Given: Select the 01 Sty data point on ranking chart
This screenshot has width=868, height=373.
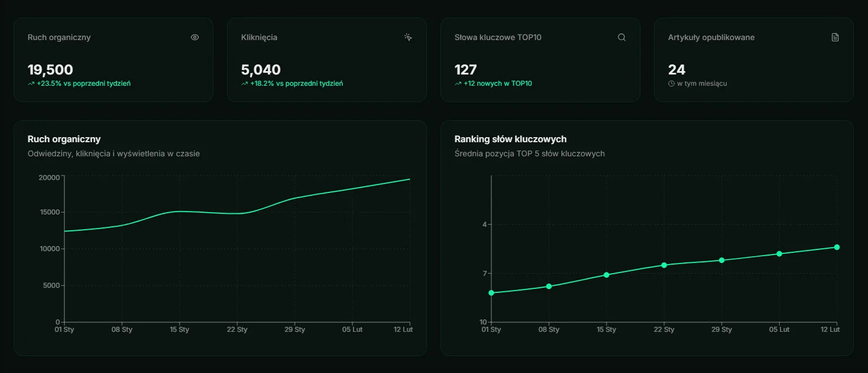Looking at the screenshot, I should [x=491, y=292].
